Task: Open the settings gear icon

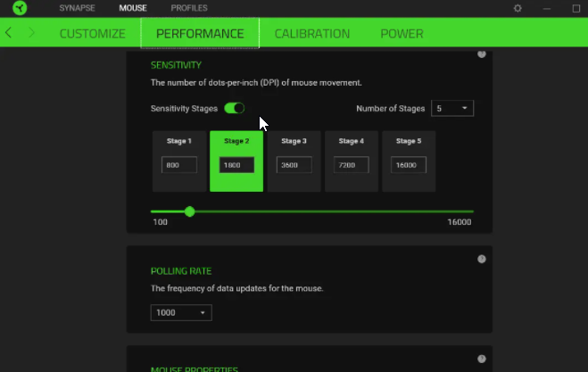Action: click(518, 8)
